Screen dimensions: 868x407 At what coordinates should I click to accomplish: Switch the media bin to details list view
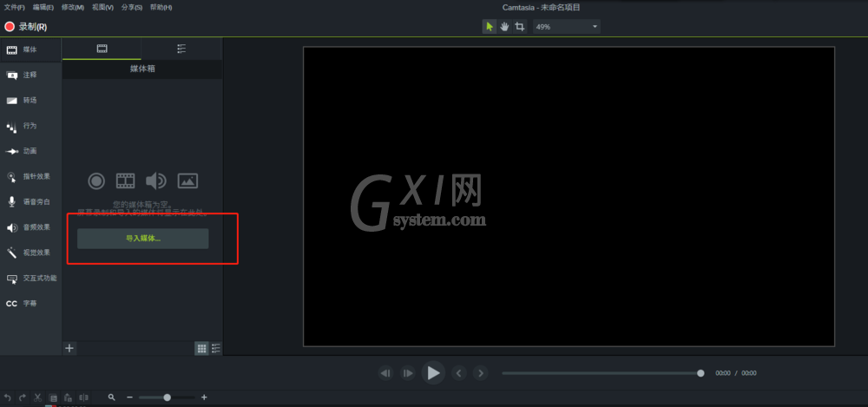tap(216, 348)
